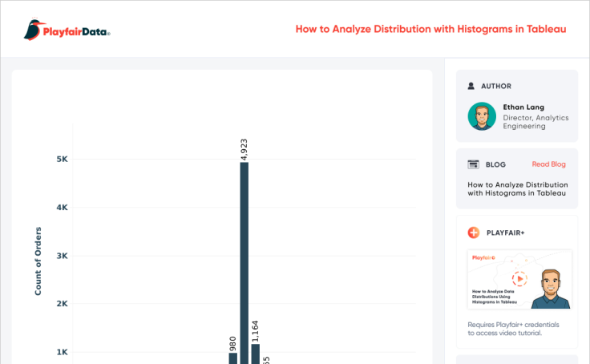The width and height of the screenshot is (590, 364).
Task: Open the Read Blog link
Action: click(548, 164)
